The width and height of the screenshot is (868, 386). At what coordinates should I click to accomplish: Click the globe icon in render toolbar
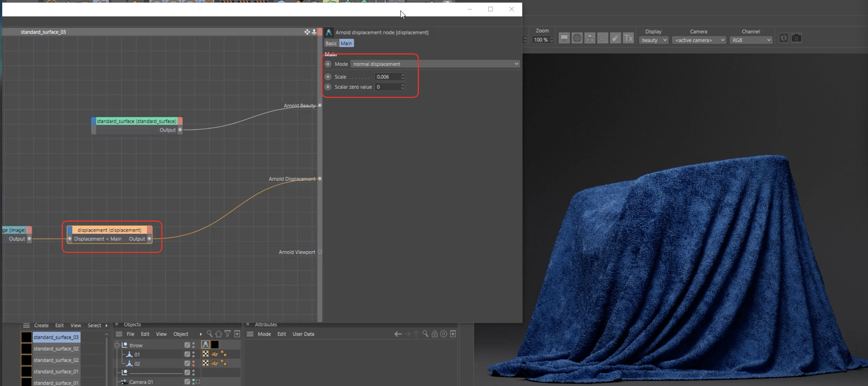pos(577,38)
